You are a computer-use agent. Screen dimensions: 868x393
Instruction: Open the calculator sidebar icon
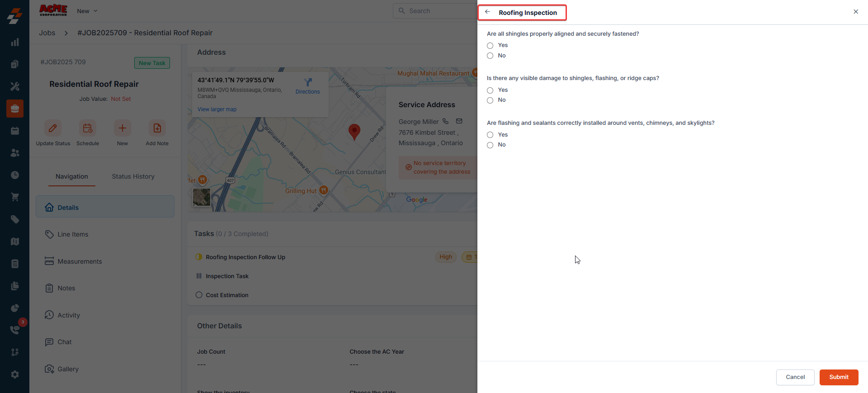point(15,264)
